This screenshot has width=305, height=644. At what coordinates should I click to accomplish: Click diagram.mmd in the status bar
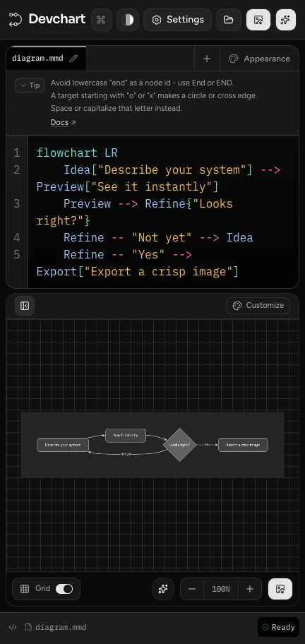(55, 627)
